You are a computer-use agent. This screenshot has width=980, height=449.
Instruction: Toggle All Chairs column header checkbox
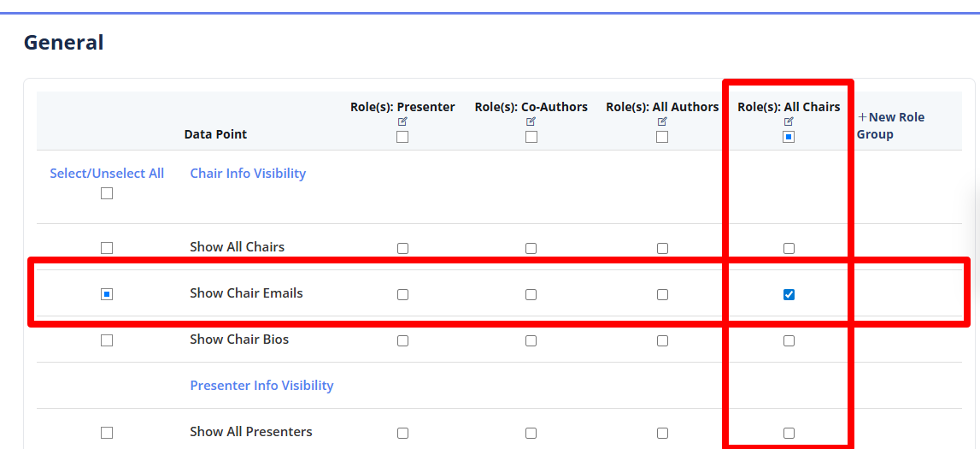pyautogui.click(x=789, y=137)
